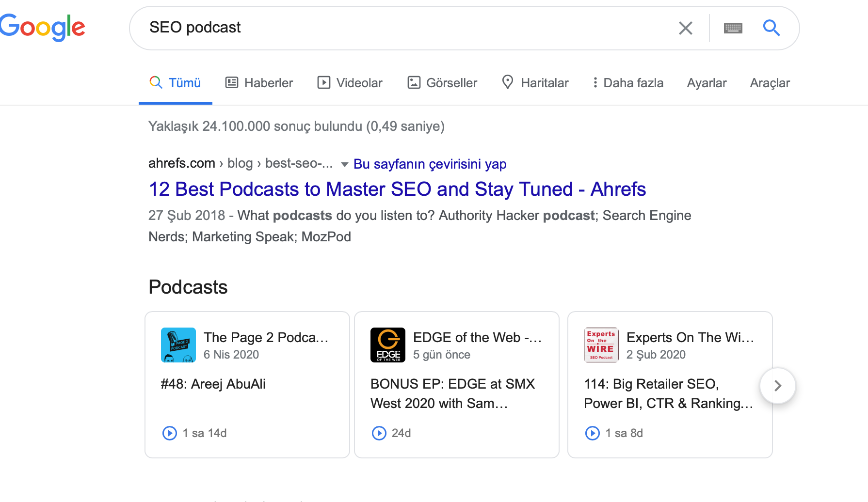Click the 6 Nis 2020 date

[x=231, y=355]
